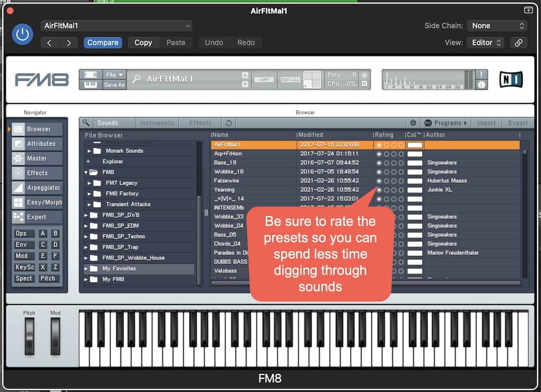This screenshot has width=541, height=392.
Task: Click the link chain icon button
Action: tap(518, 43)
